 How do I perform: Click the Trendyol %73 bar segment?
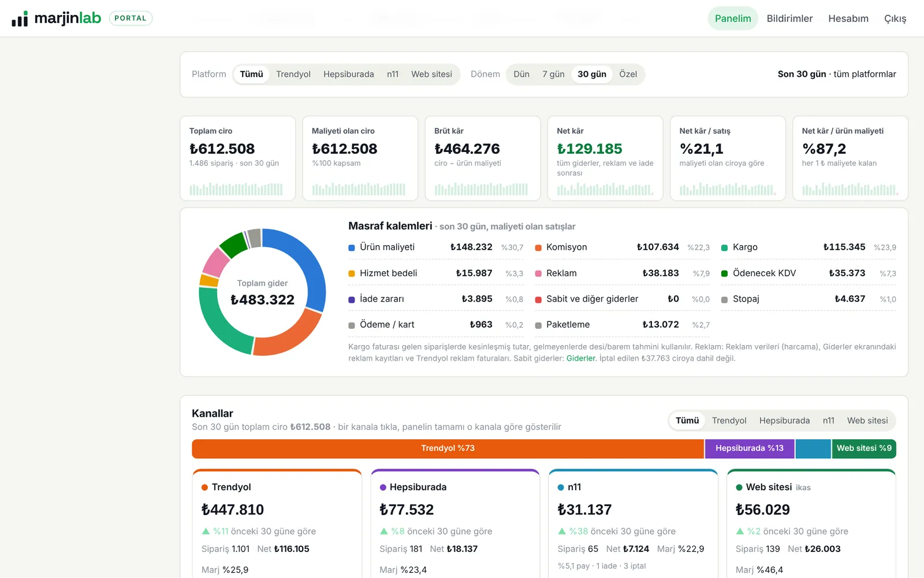448,449
